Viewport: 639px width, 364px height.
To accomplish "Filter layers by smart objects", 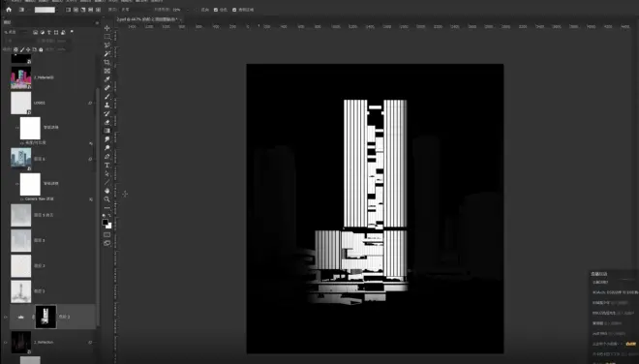I will pyautogui.click(x=63, y=32).
